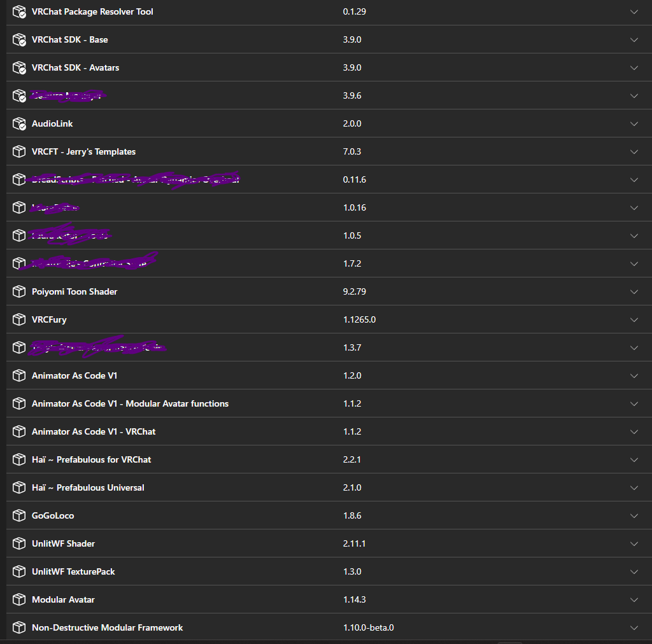Click VRChat SDK - Base package icon
The width and height of the screenshot is (652, 644).
coord(19,40)
